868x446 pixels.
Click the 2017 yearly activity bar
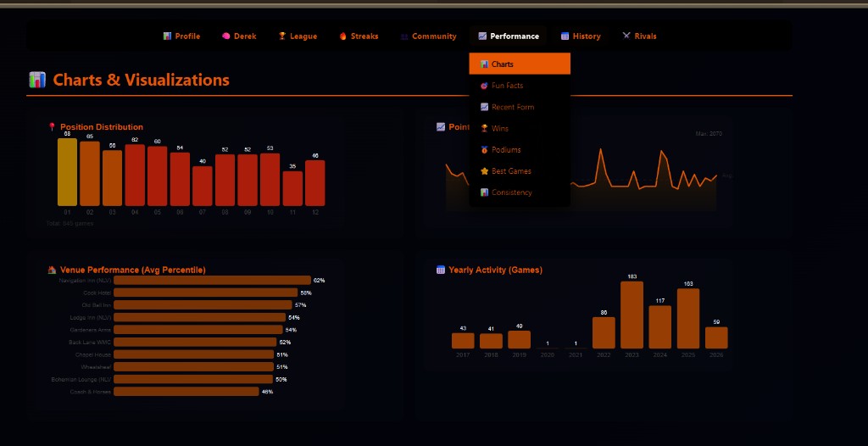[463, 341]
